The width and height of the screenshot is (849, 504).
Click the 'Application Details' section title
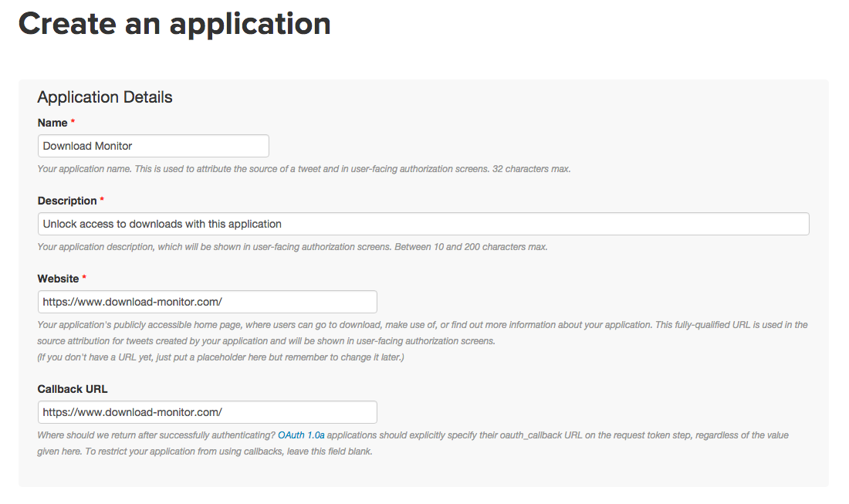pyautogui.click(x=105, y=97)
